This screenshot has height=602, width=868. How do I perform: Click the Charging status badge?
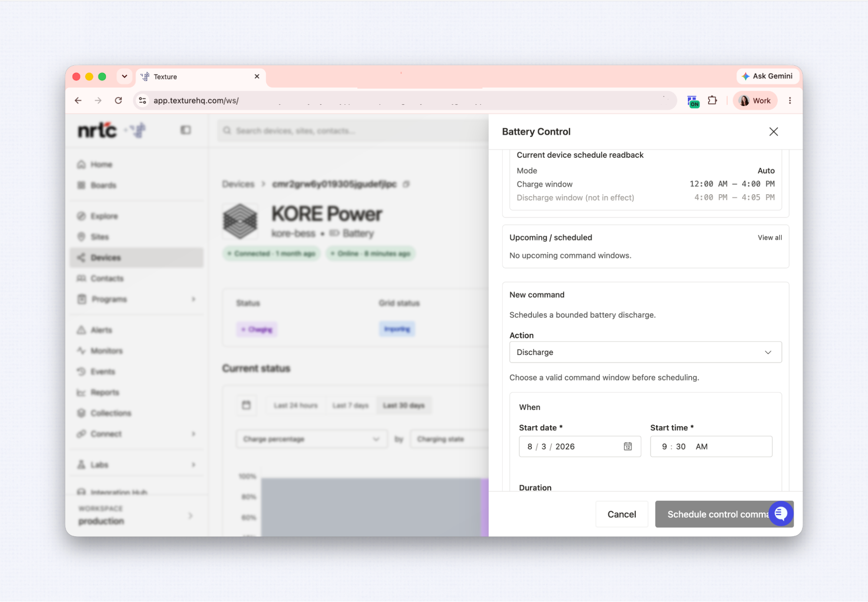pyautogui.click(x=257, y=330)
